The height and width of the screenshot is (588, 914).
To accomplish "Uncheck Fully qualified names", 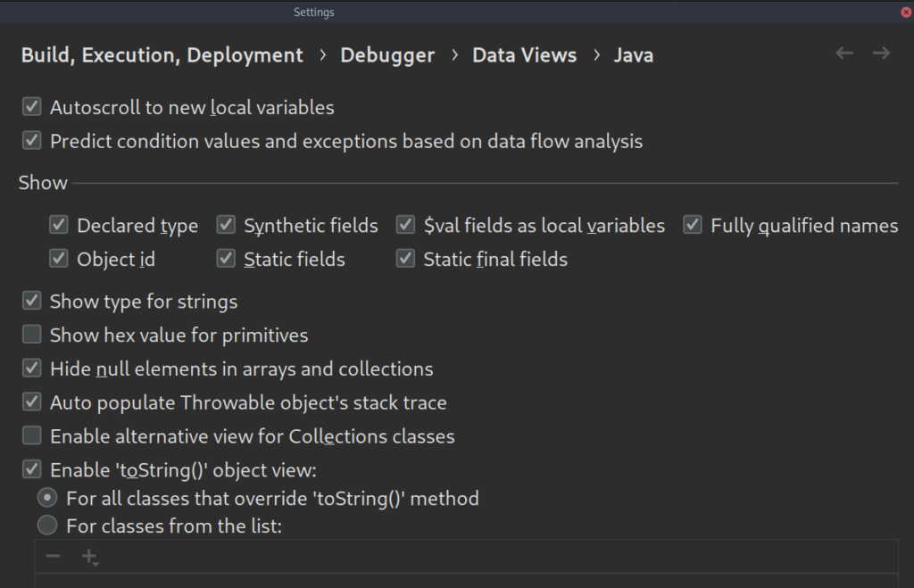I will (x=693, y=225).
